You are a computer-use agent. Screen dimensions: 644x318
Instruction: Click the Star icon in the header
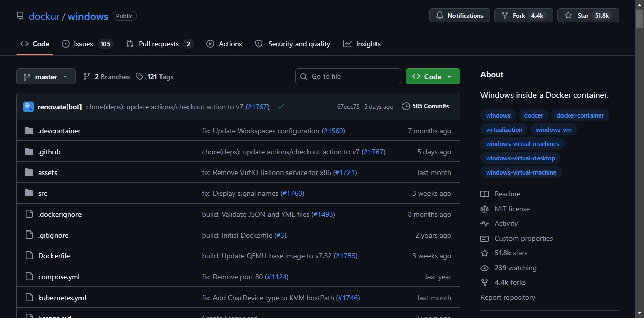tap(568, 16)
